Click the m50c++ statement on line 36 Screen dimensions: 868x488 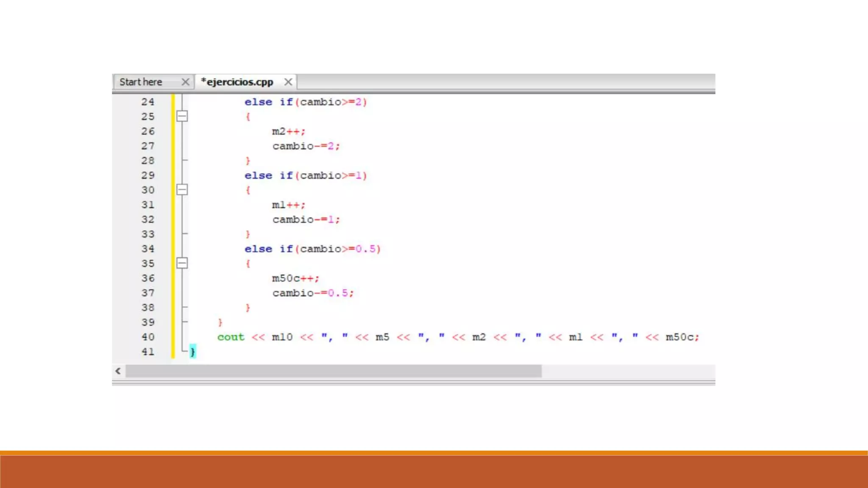click(x=295, y=278)
